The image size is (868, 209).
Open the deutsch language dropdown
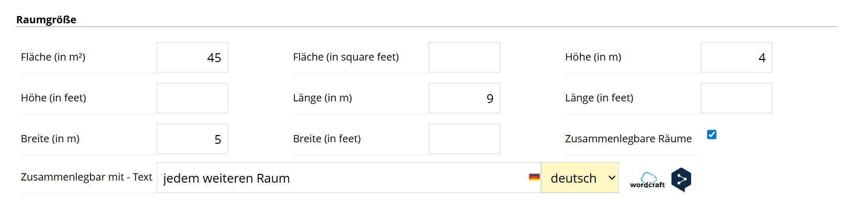[580, 177]
